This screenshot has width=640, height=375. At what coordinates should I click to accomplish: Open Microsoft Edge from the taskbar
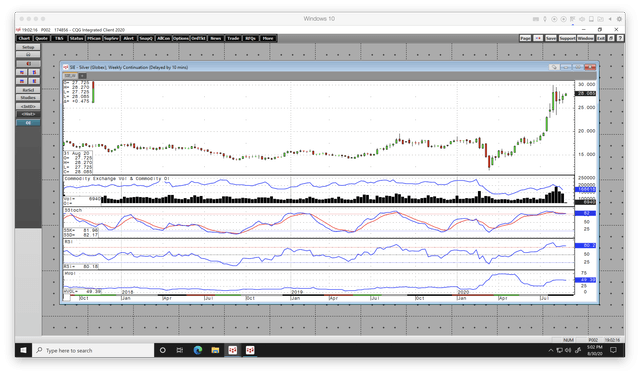click(198, 350)
